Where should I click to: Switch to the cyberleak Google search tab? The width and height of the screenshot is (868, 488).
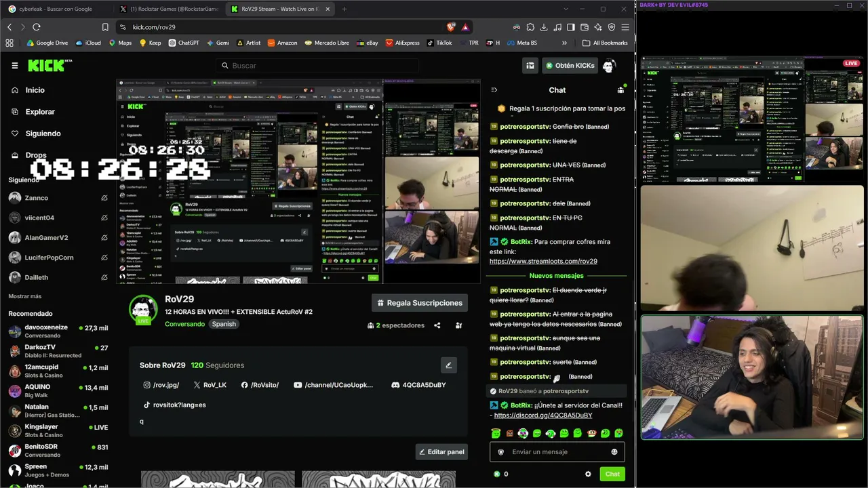(x=56, y=9)
